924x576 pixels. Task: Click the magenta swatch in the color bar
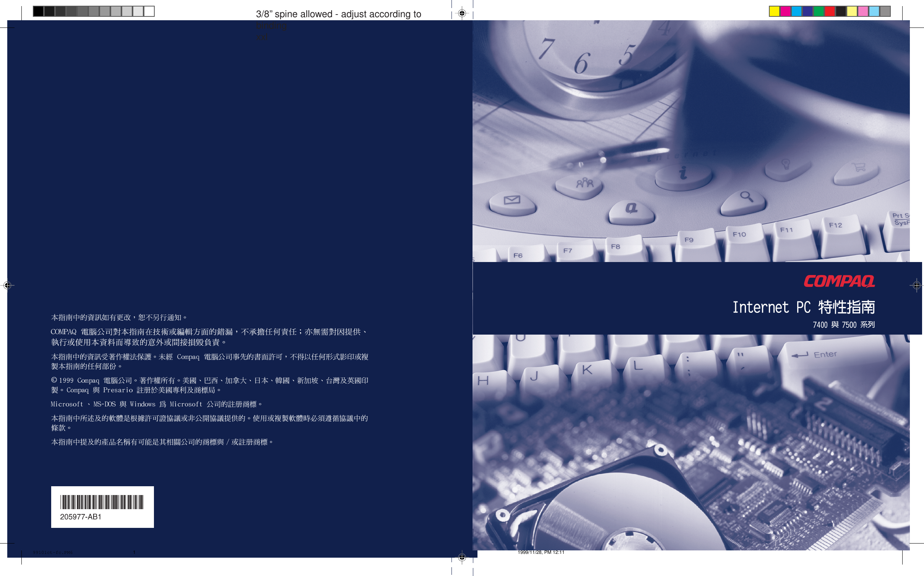pos(785,11)
